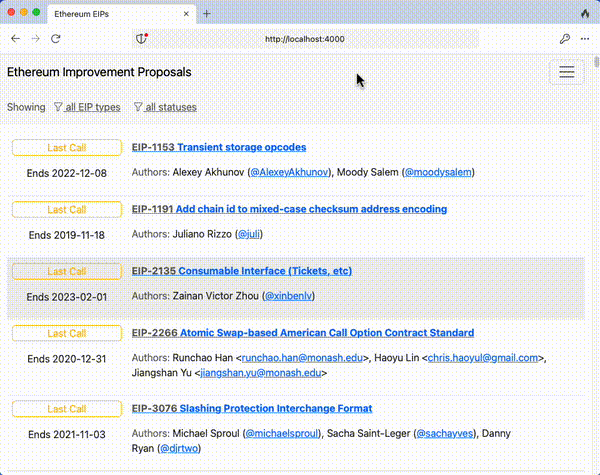Click Last Call badge for EIP-2135
This screenshot has width=600, height=475.
(x=67, y=271)
